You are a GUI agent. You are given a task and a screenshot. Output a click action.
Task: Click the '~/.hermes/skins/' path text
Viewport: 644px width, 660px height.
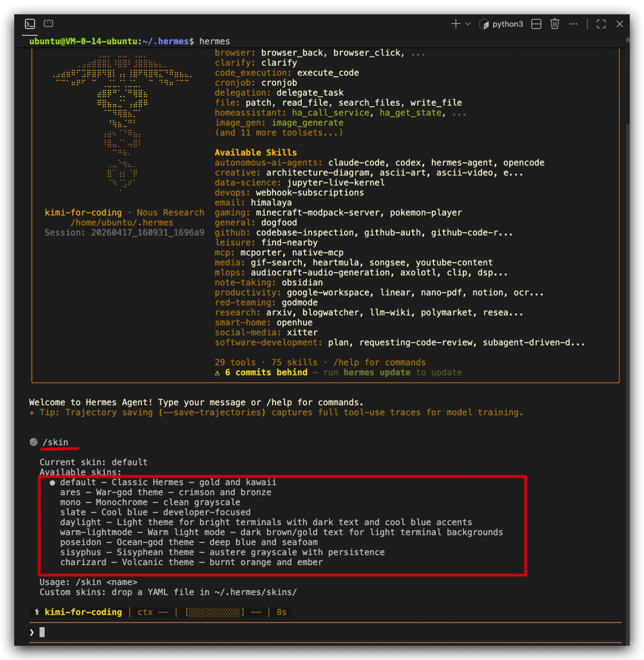(x=256, y=592)
